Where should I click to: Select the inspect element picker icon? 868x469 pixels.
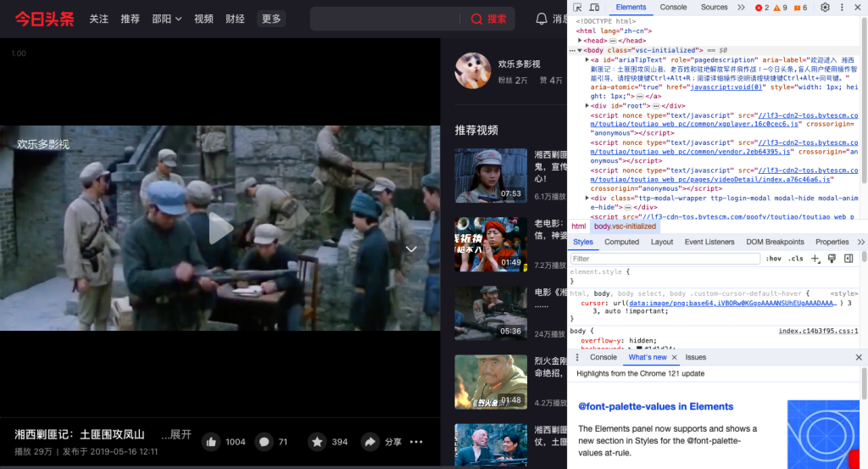coord(577,7)
